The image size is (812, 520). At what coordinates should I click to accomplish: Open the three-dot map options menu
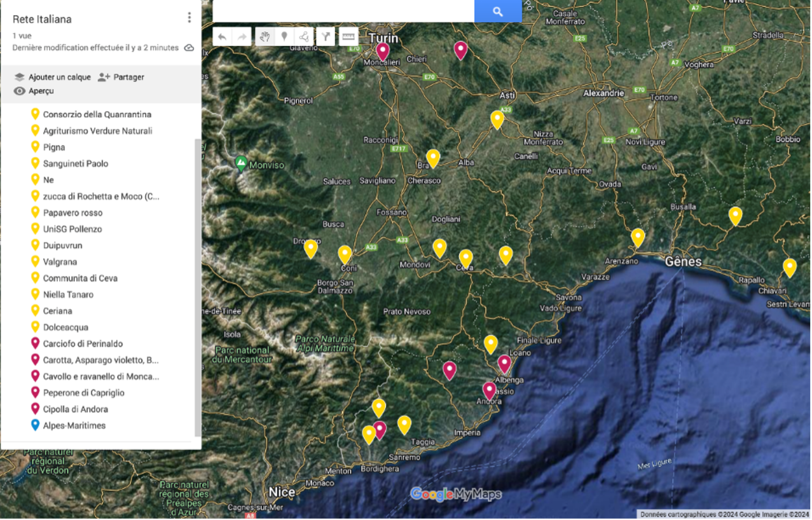point(189,18)
